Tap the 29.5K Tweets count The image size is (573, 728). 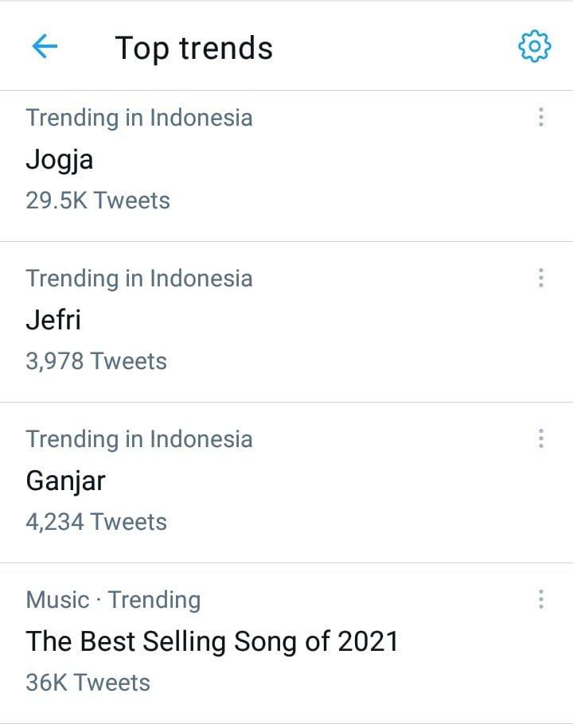98,200
